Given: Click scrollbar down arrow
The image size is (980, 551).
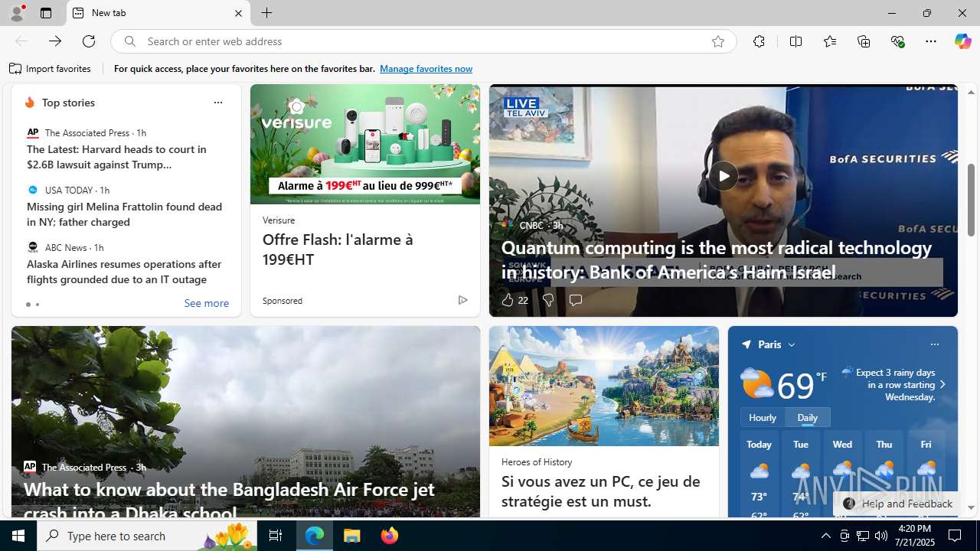Looking at the screenshot, I should pos(971,508).
